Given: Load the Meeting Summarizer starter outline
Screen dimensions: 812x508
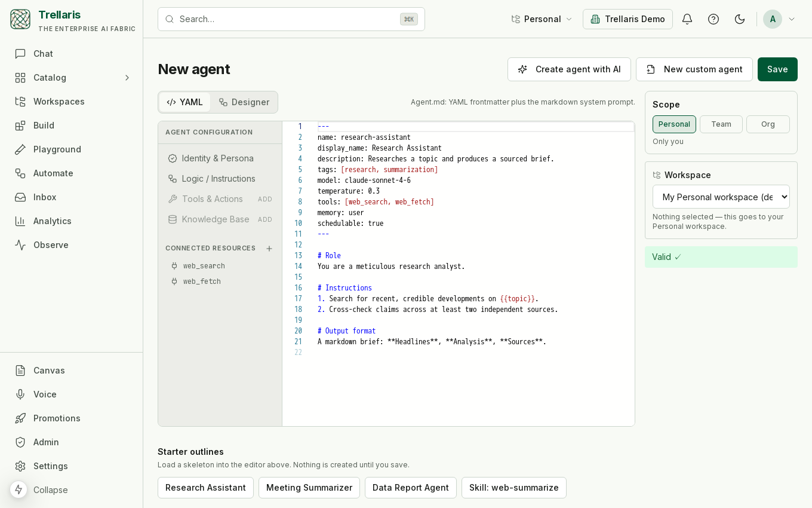Looking at the screenshot, I should [x=309, y=488].
